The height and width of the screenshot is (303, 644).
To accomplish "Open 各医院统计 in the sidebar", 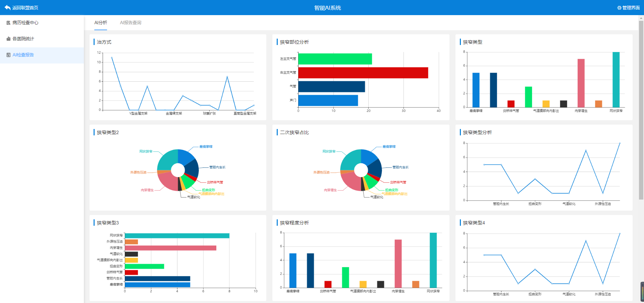I will [23, 39].
